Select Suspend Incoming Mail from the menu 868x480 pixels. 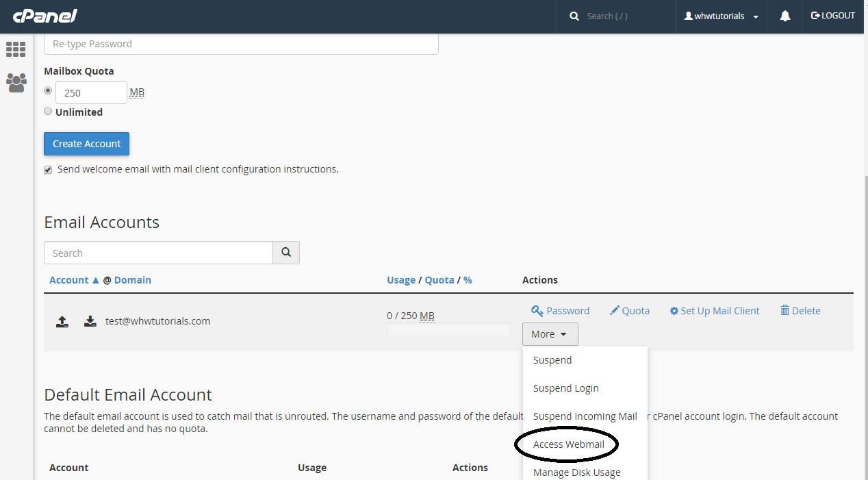[585, 416]
